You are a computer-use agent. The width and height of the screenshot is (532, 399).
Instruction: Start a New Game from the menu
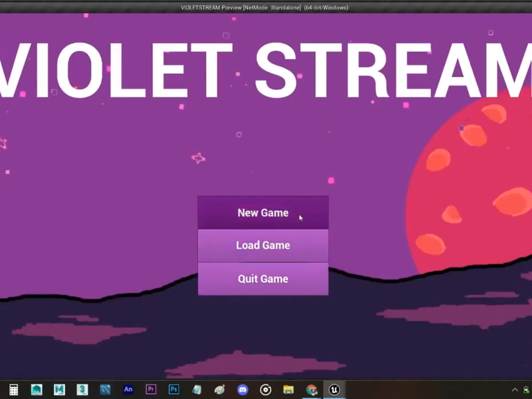(263, 212)
